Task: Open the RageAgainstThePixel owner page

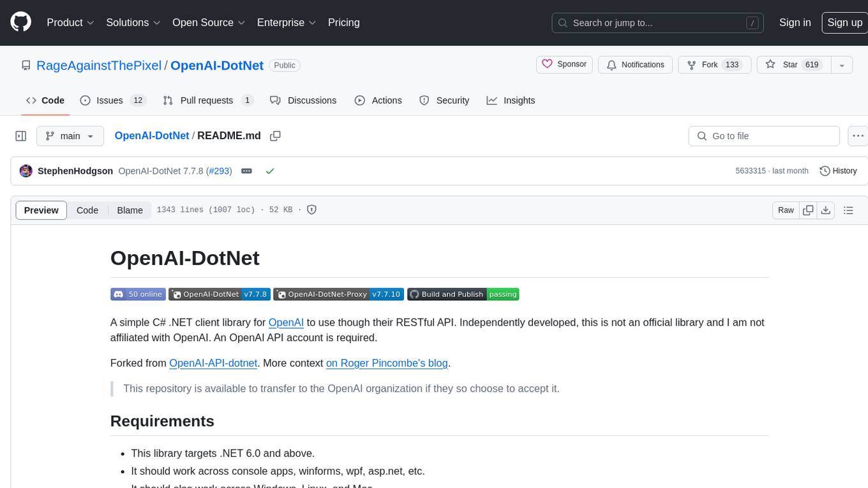Action: 99,65
